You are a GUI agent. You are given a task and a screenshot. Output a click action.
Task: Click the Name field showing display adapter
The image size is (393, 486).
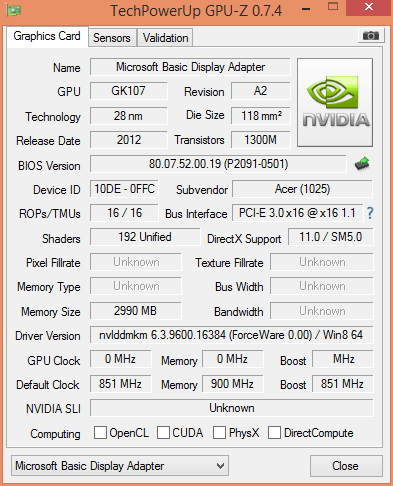pos(190,67)
